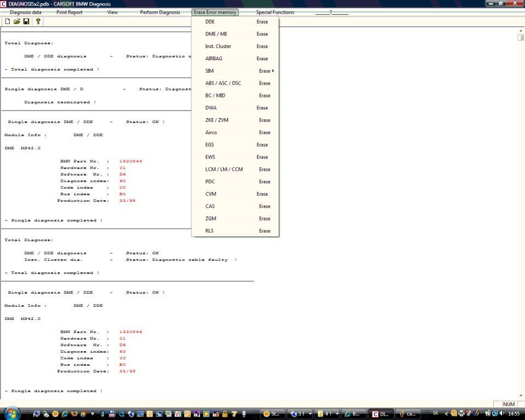Expand the '4' folder taskbar group arrow
The width and height of the screenshot is (525, 420).
click(x=337, y=413)
